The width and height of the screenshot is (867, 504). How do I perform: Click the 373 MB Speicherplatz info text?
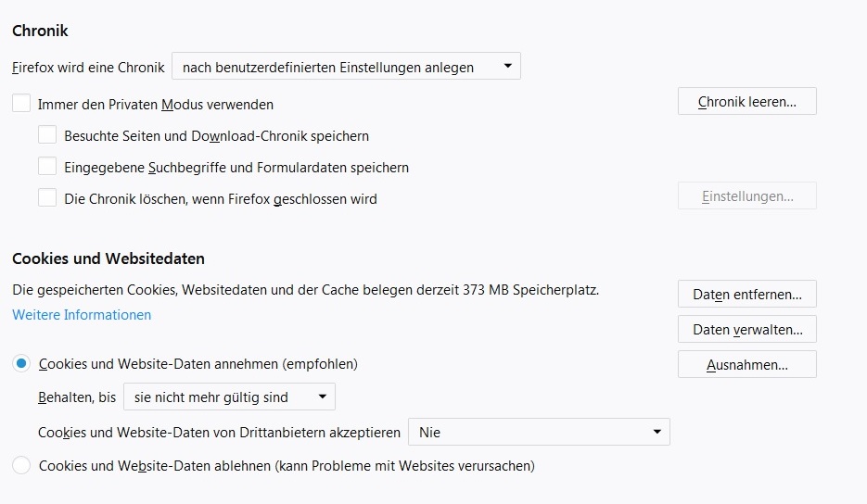coord(306,290)
